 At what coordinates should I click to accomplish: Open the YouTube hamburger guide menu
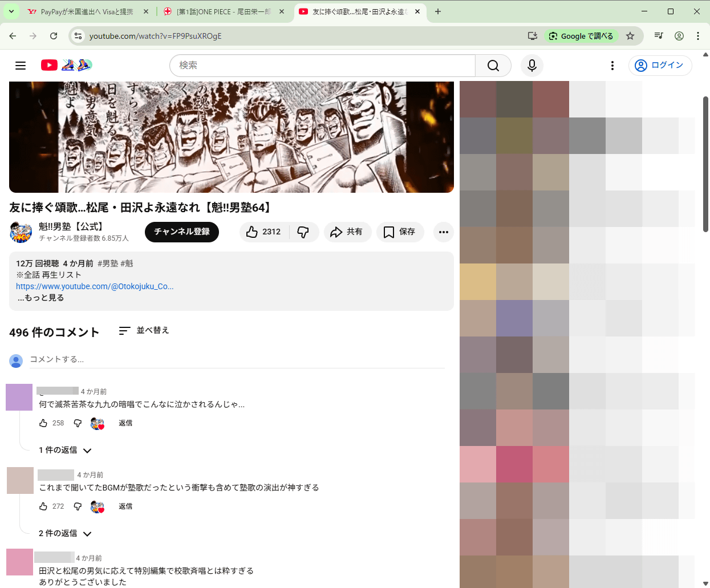point(21,66)
